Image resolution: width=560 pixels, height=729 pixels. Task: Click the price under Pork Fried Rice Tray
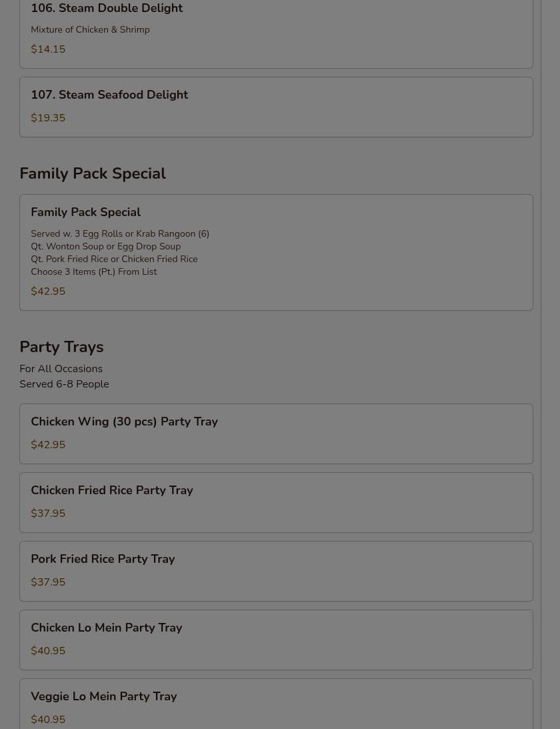coord(48,583)
